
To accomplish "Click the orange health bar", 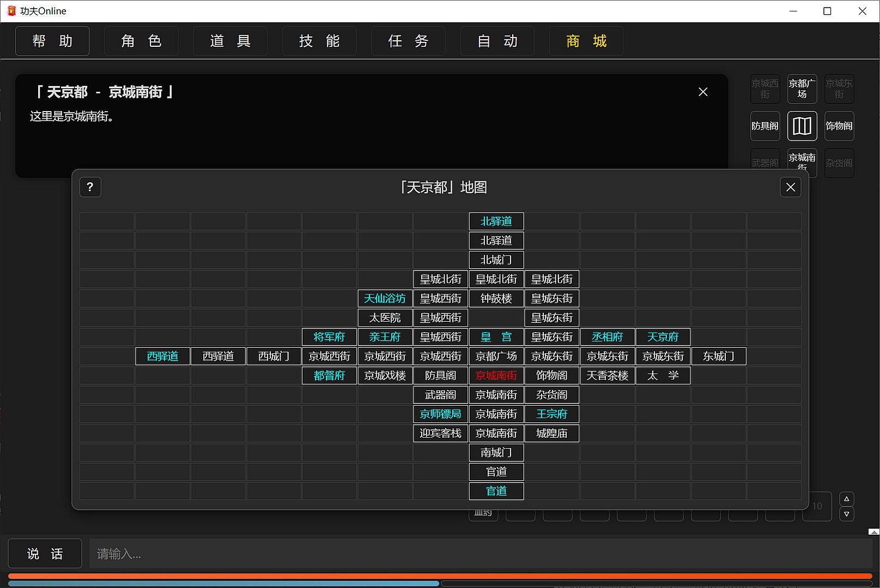I will 440,575.
